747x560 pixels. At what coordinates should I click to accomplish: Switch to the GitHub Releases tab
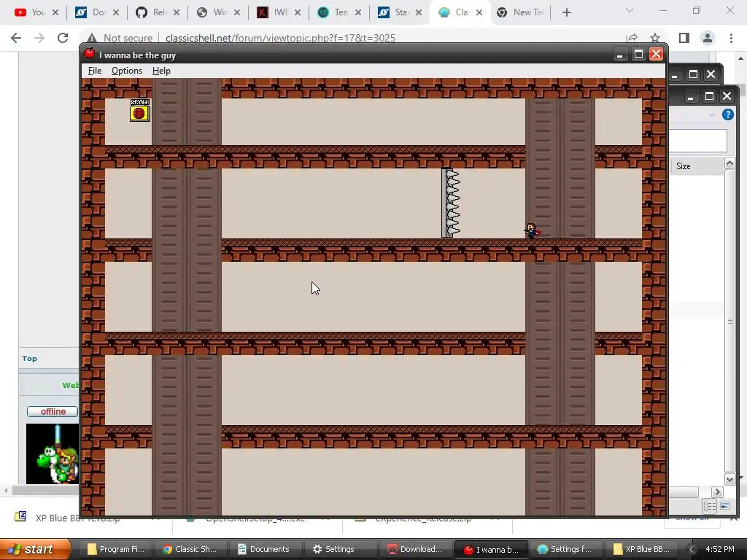click(x=158, y=12)
